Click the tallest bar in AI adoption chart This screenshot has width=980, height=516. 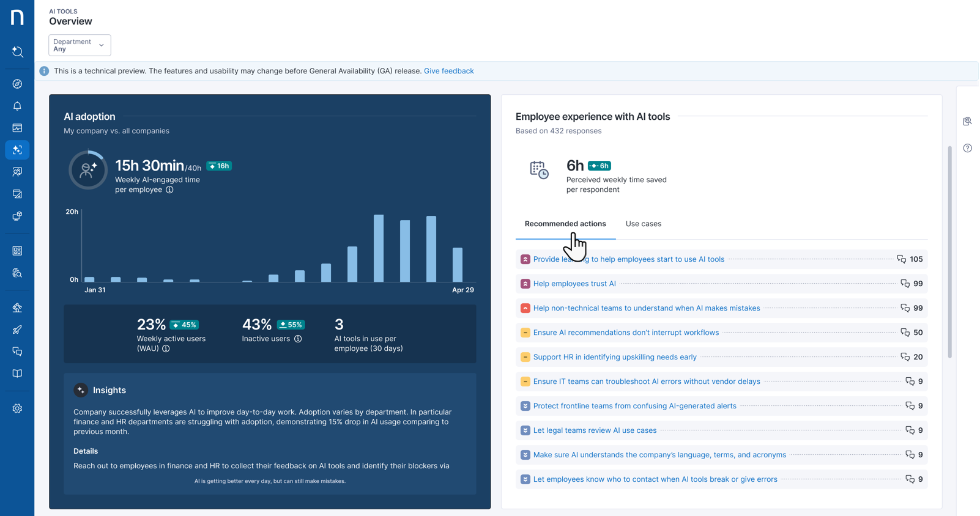(379, 248)
